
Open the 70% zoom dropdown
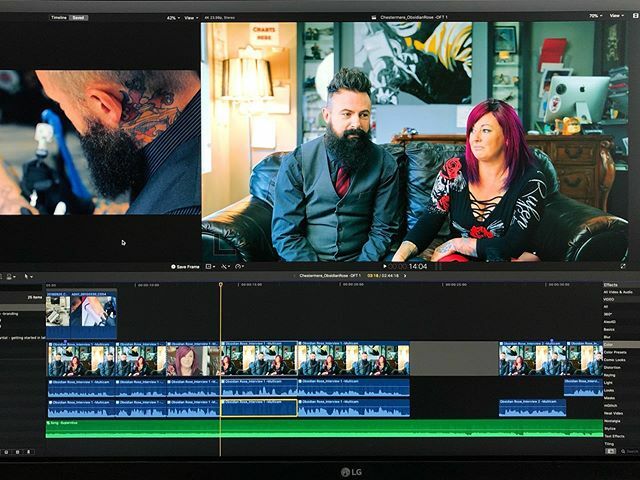pos(596,16)
